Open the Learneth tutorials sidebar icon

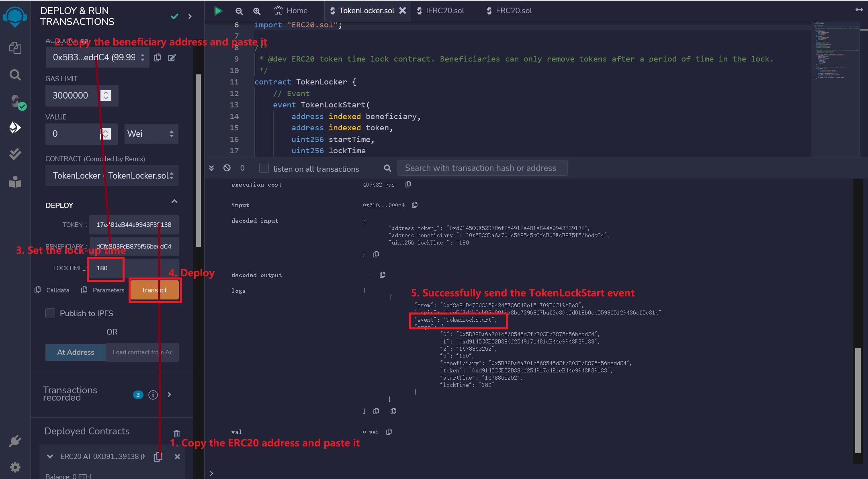click(15, 182)
